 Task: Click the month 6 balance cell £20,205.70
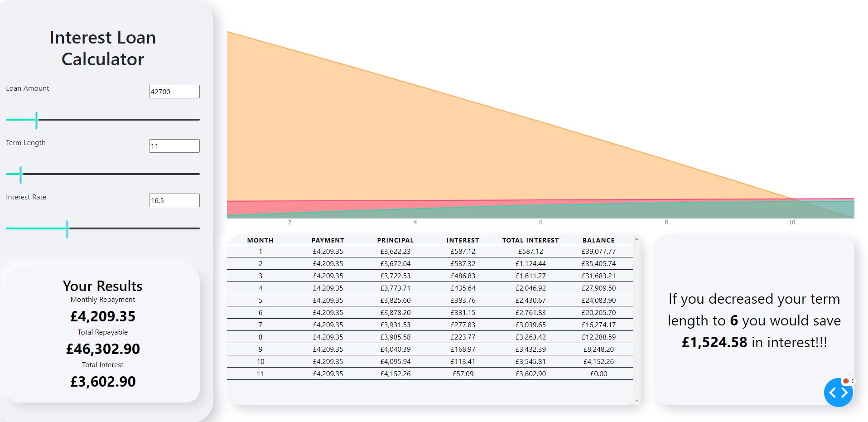click(x=598, y=313)
